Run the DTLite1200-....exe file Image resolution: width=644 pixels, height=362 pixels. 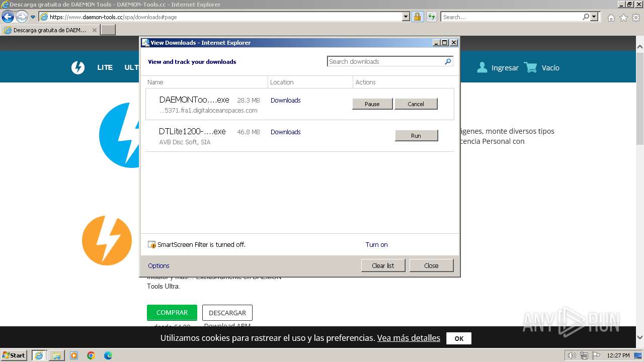click(x=416, y=136)
